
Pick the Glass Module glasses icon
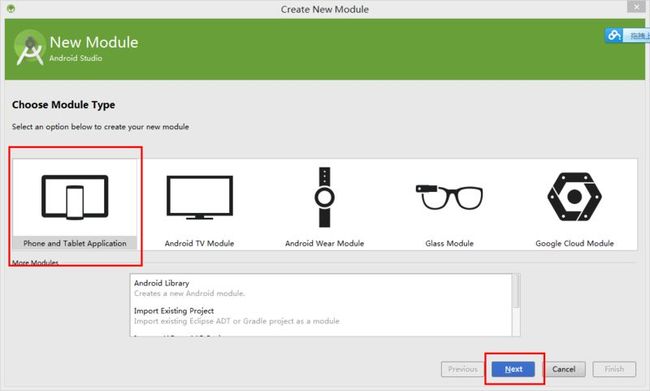[x=449, y=197]
